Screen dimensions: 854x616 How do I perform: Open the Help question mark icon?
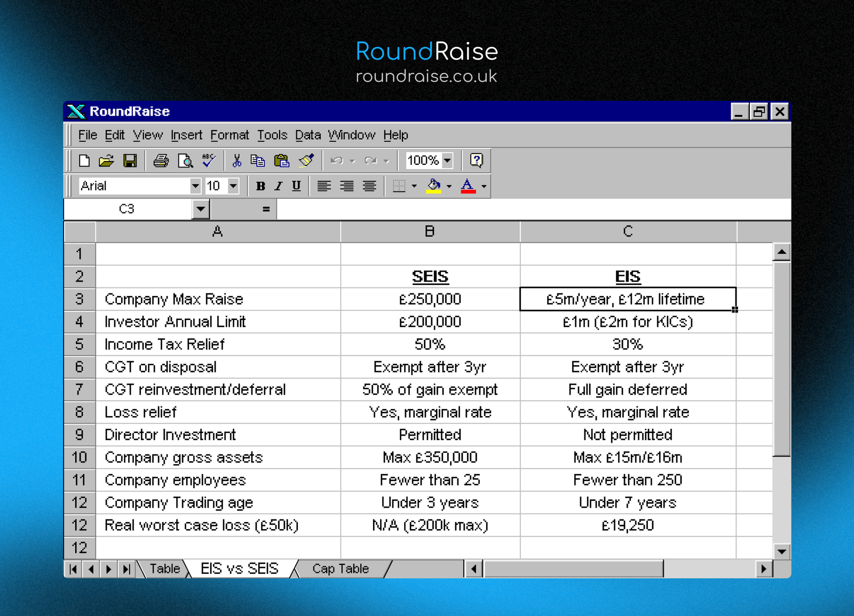point(476,161)
